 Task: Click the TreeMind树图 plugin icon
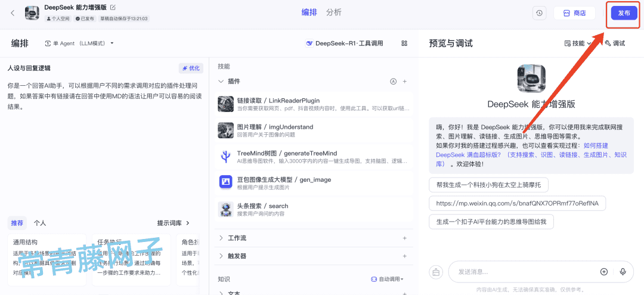click(x=225, y=157)
